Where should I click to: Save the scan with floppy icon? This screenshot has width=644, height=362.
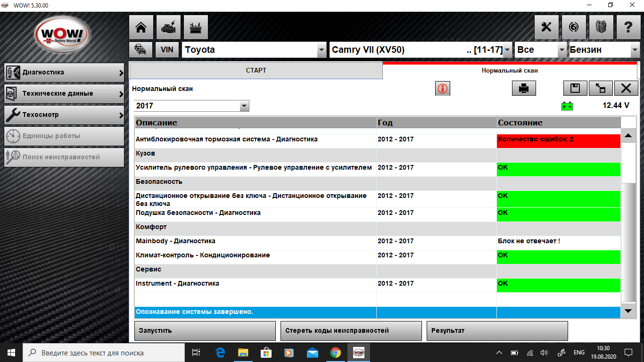[x=575, y=88]
